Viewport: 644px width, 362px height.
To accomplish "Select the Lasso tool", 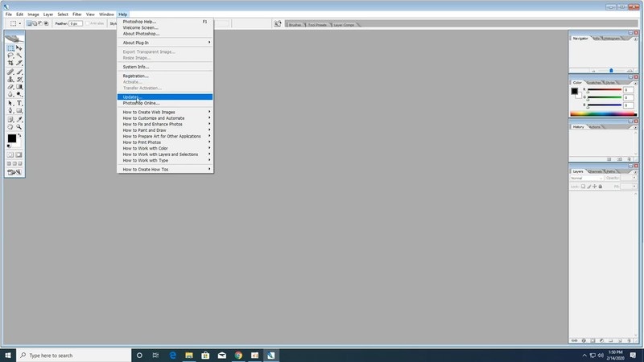I will (x=10, y=56).
